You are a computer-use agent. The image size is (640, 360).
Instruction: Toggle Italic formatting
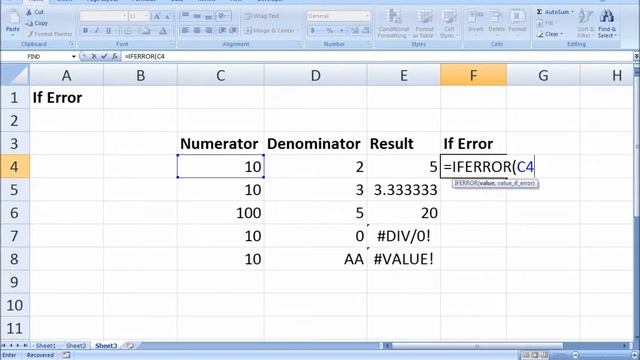click(97, 31)
